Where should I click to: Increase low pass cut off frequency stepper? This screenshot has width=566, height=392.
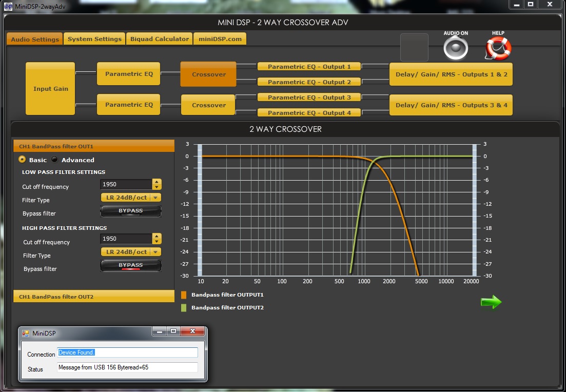click(x=157, y=182)
